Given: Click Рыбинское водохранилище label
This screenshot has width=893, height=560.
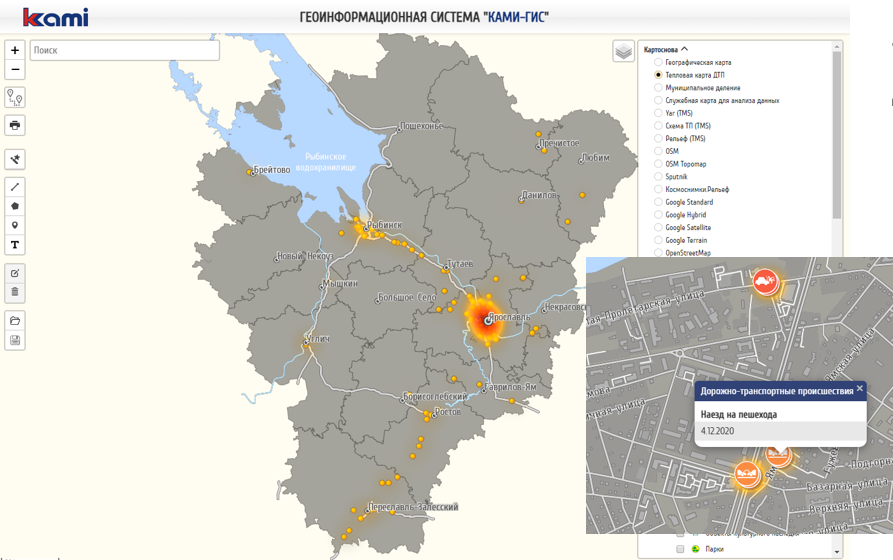Looking at the screenshot, I should tap(326, 162).
